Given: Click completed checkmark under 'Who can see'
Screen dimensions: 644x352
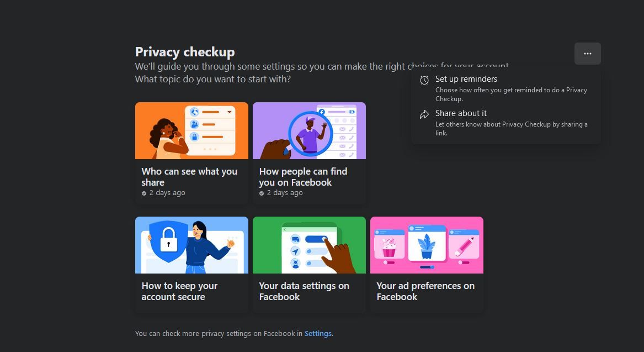Looking at the screenshot, I should pyautogui.click(x=144, y=193).
